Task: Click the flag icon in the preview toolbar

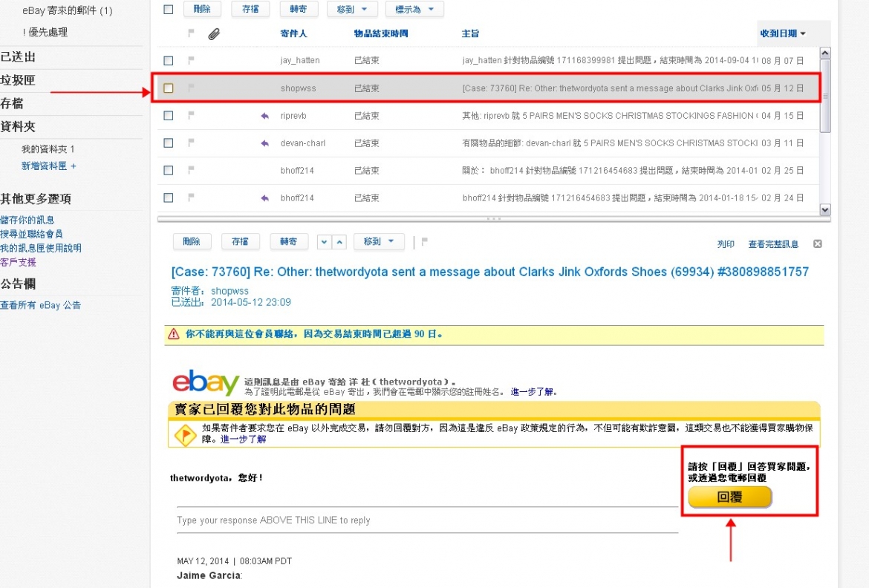Action: (x=425, y=241)
